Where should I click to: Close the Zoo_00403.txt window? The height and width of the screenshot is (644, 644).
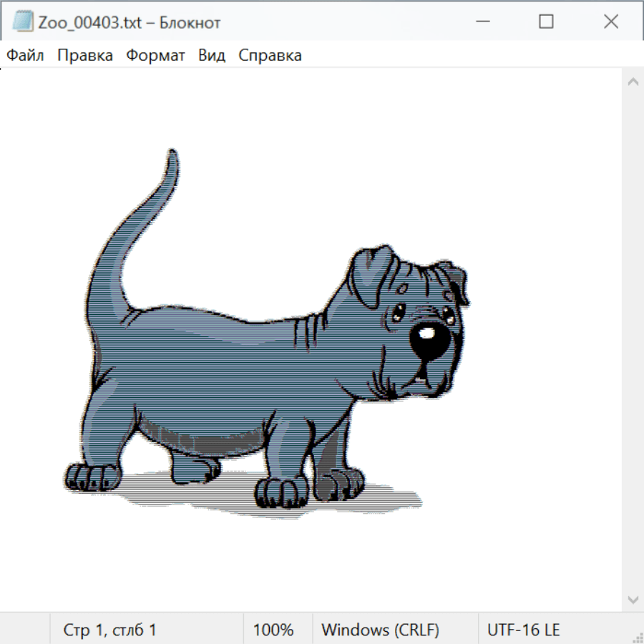611,22
